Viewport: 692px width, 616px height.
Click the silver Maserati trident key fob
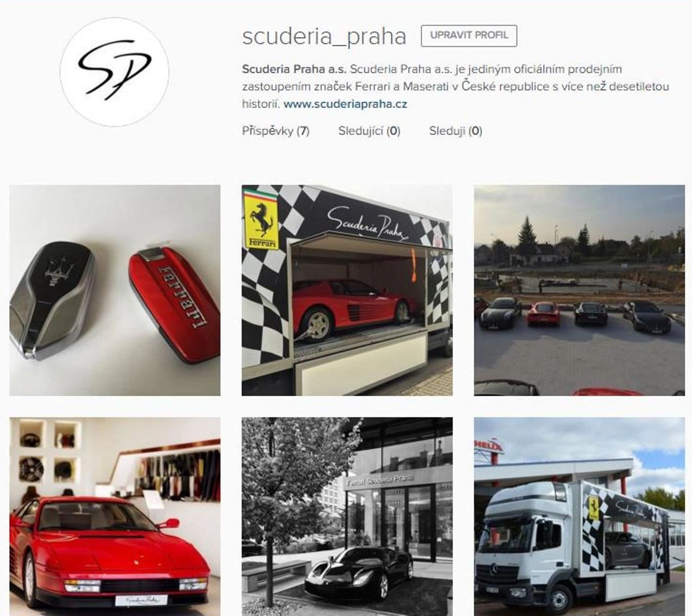(x=53, y=299)
